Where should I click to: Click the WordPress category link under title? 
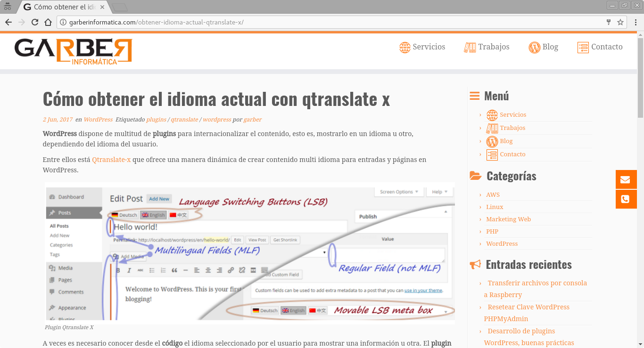tap(98, 120)
